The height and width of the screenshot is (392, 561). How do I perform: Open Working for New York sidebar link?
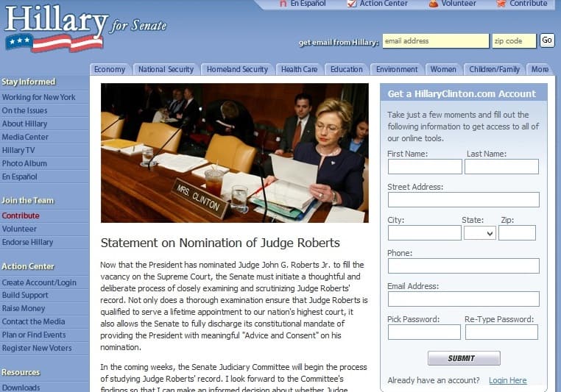pyautogui.click(x=38, y=97)
